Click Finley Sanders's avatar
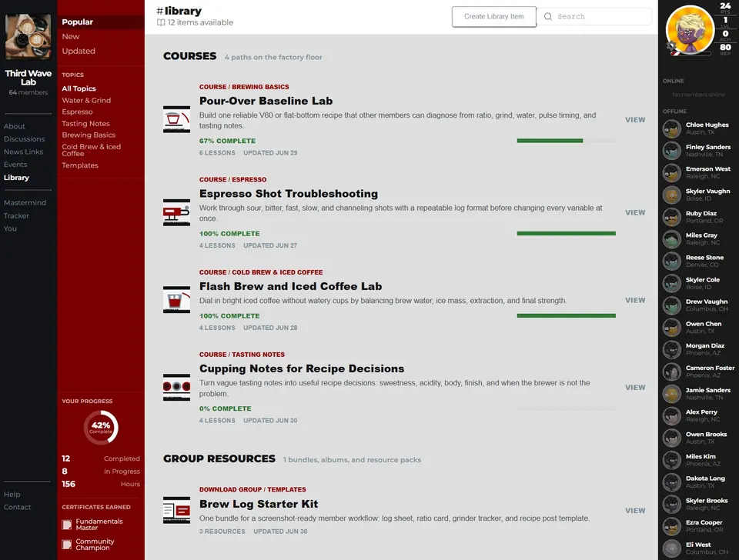This screenshot has height=560, width=739. click(671, 151)
